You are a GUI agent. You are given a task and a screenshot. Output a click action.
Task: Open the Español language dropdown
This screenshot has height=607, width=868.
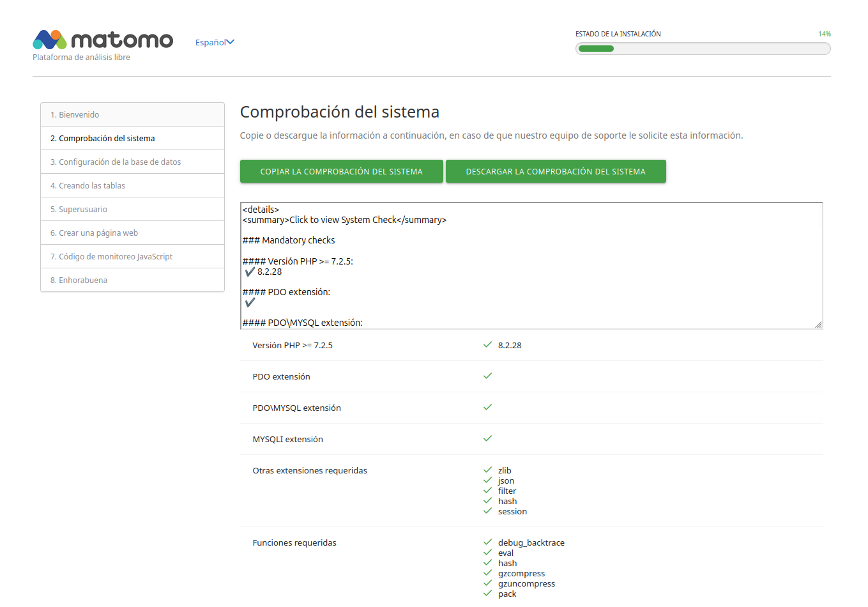coord(211,43)
